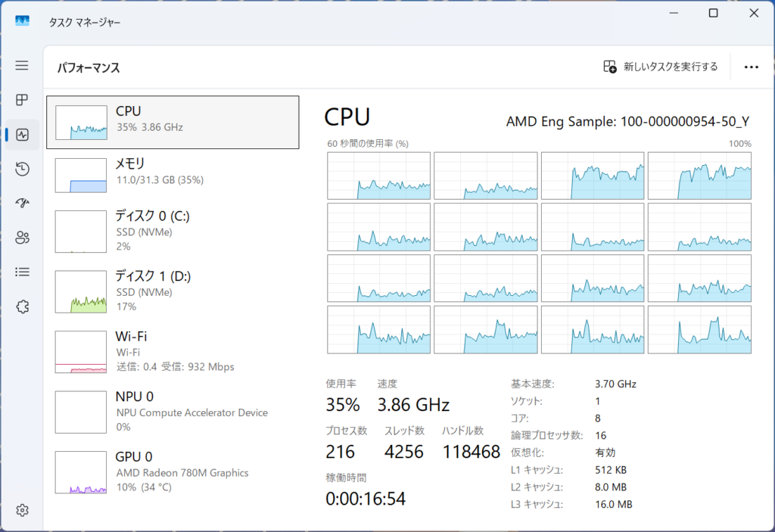Image resolution: width=775 pixels, height=532 pixels.
Task: Click the '100%' graph scale label
Action: coord(740,143)
